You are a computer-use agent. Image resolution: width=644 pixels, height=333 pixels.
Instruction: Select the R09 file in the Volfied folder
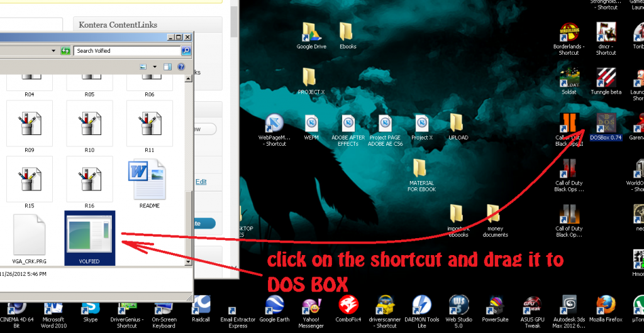click(29, 127)
